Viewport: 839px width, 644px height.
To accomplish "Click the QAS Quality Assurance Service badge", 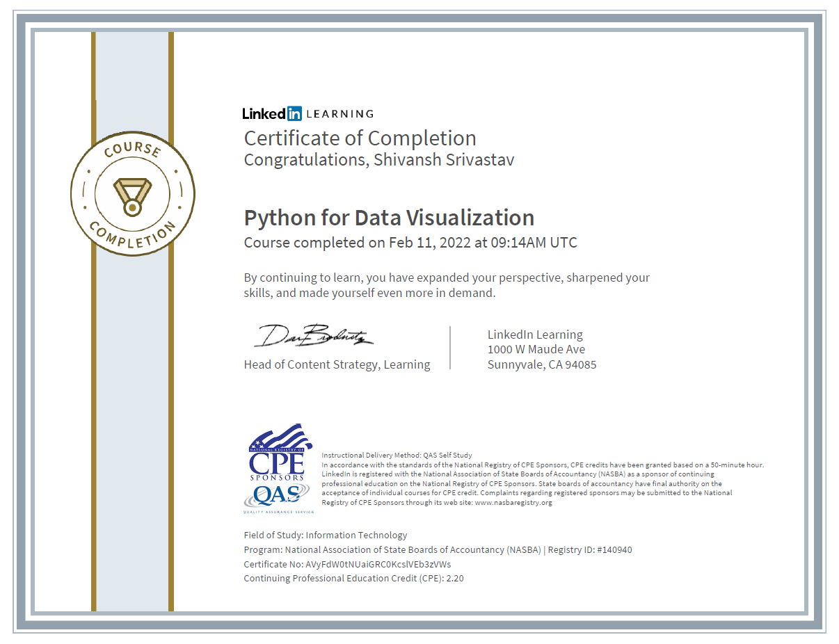I will click(278, 497).
